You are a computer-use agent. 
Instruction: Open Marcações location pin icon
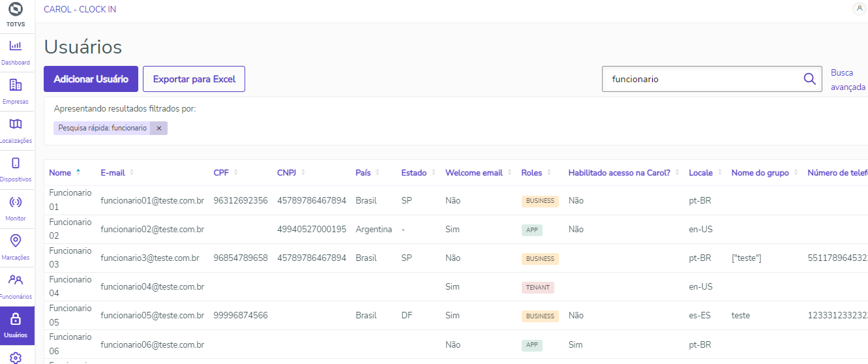pyautogui.click(x=16, y=241)
